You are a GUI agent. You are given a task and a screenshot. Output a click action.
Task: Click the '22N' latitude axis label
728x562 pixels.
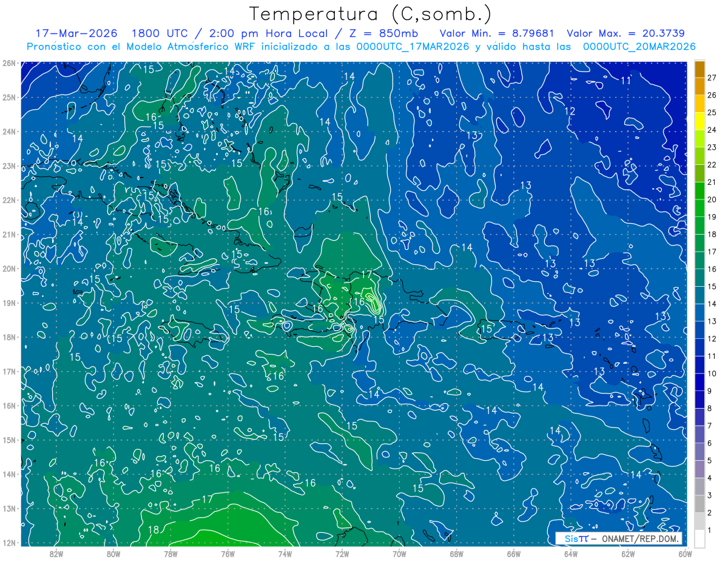pyautogui.click(x=8, y=200)
